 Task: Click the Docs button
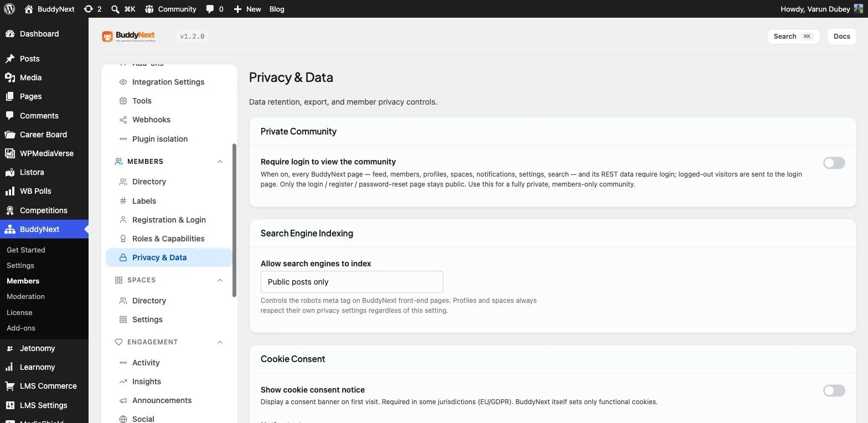coord(841,37)
